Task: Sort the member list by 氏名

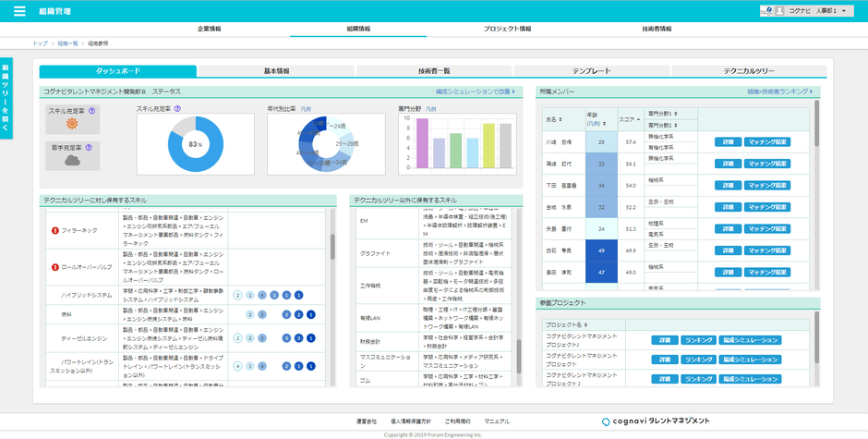Action: (x=554, y=119)
